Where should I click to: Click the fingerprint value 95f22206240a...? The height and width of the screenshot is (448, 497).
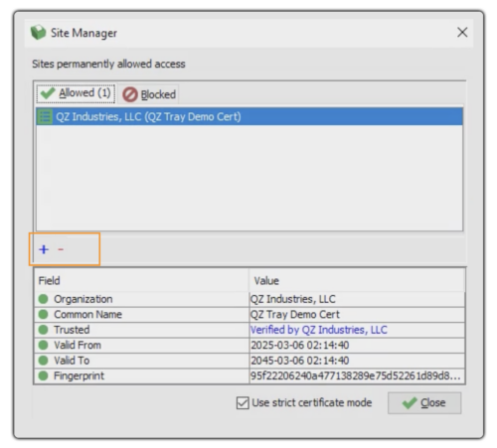click(x=356, y=375)
